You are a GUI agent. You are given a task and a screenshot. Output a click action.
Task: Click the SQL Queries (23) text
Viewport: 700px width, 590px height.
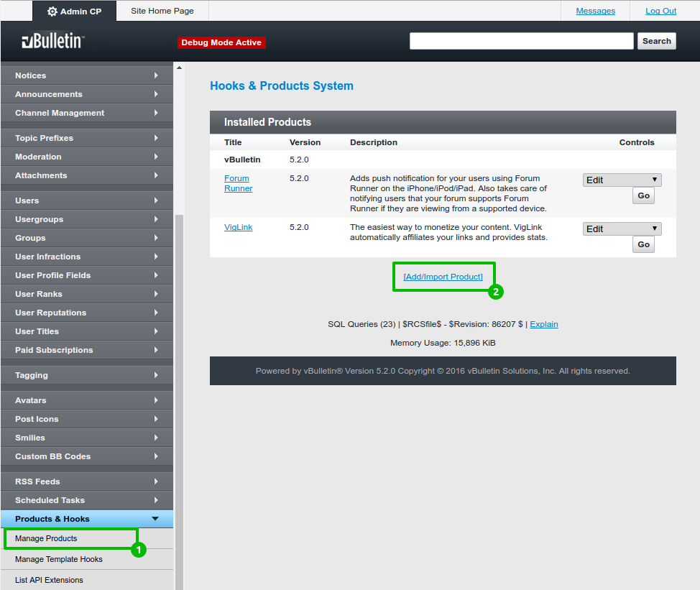click(361, 324)
